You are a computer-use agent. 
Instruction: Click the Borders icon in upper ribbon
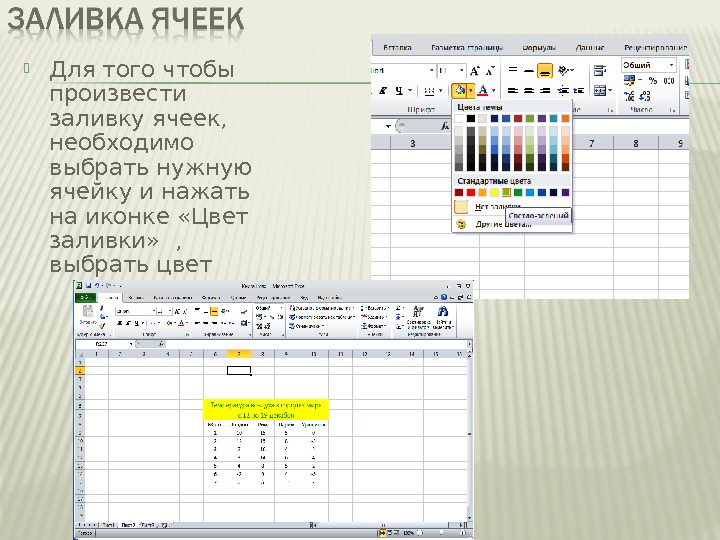429,90
